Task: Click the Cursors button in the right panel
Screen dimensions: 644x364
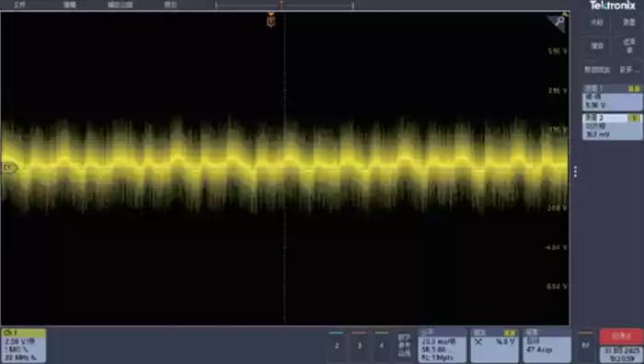Action: pos(597,23)
